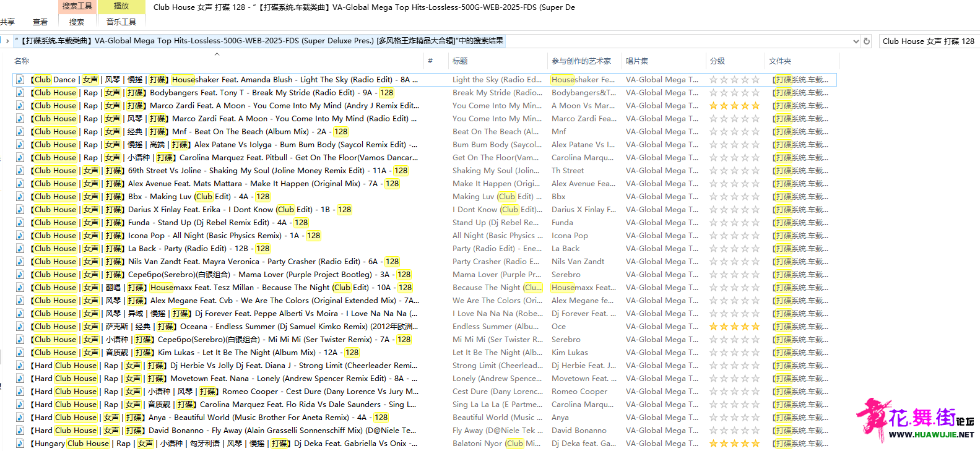Viewport: 980px width, 451px height.
Task: Click rating stars for David Bonanno Fly Away row
Action: pos(734,431)
